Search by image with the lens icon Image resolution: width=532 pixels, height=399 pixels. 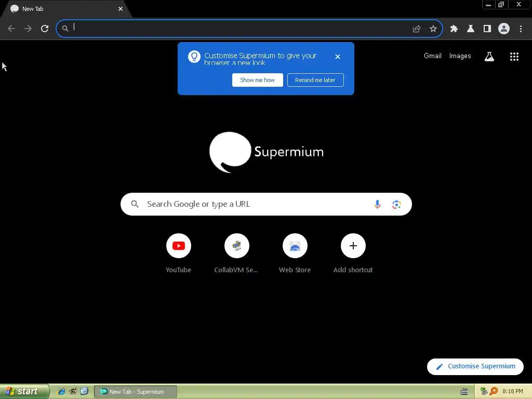coord(396,204)
